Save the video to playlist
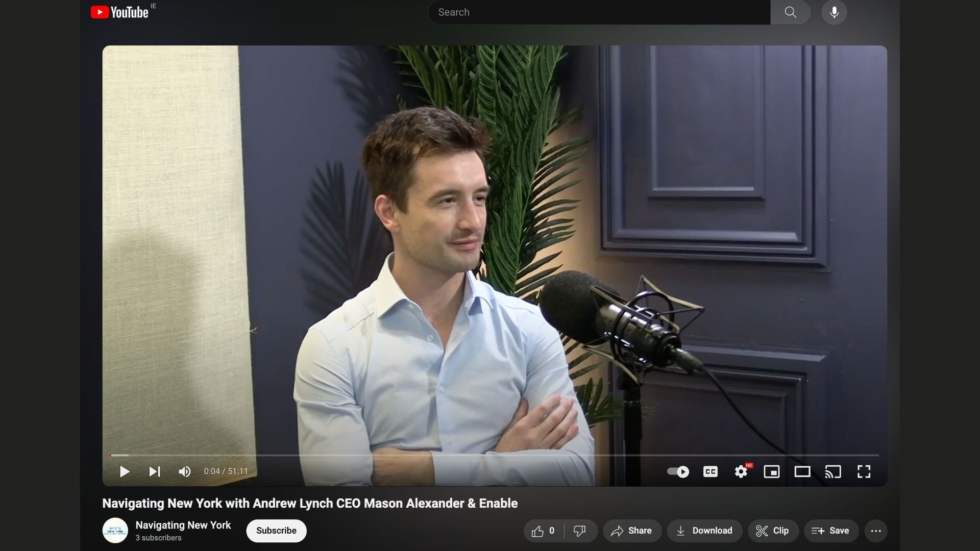 [x=830, y=531]
